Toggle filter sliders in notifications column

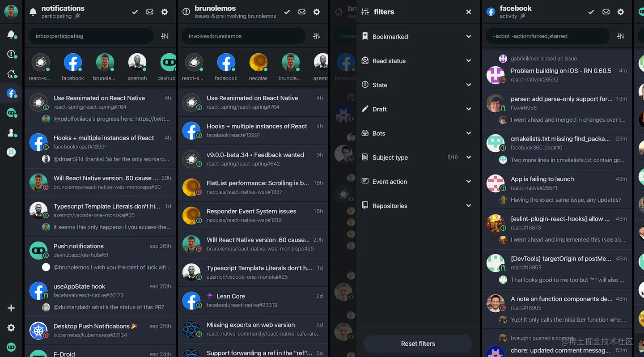pos(165,36)
